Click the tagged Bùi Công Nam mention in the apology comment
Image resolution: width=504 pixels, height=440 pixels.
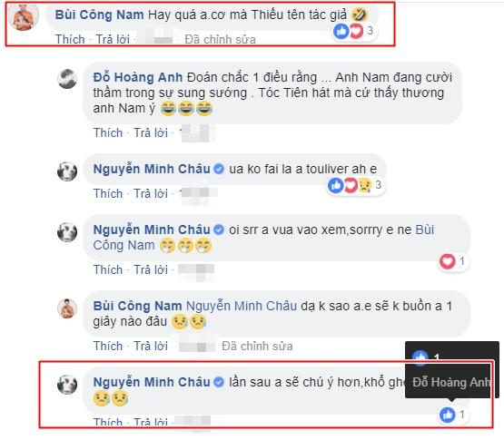[x=263, y=238]
